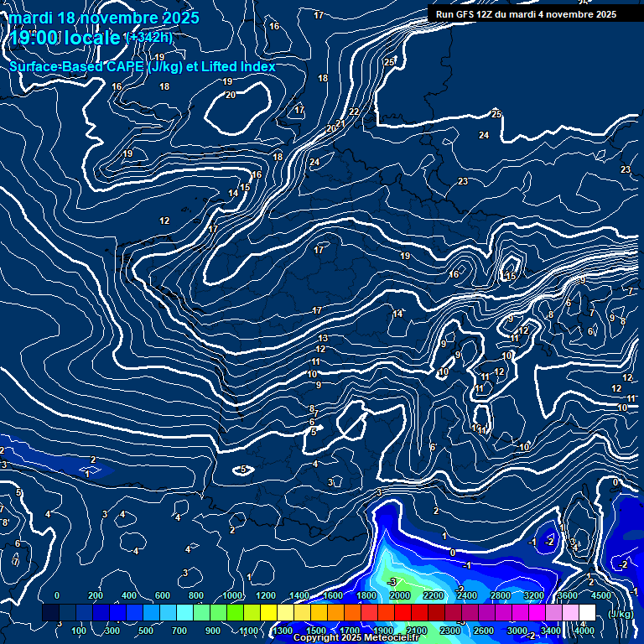Viewport: 644px width, 644px height.
Task: Click the '2600' legend value
Action: 483,631
